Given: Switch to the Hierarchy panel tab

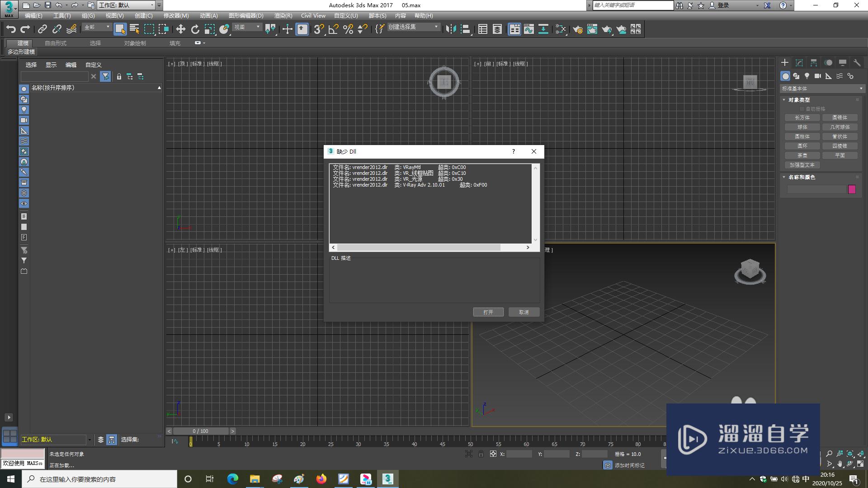Looking at the screenshot, I should (814, 63).
